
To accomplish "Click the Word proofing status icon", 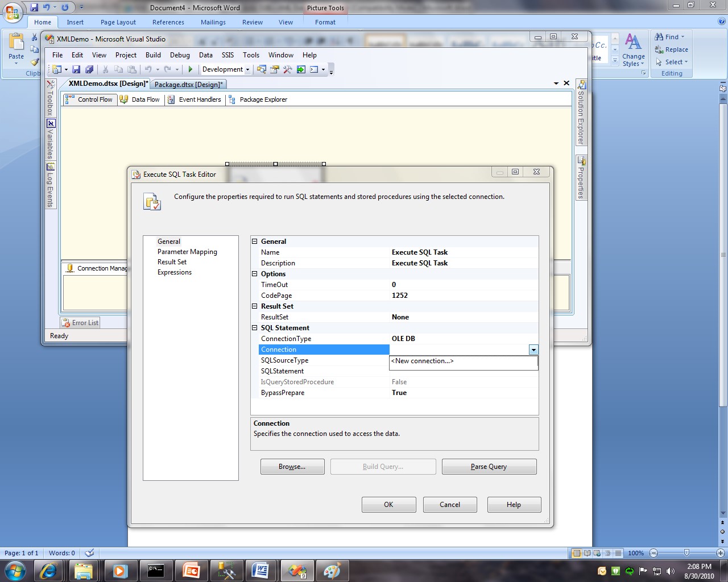I will point(89,553).
